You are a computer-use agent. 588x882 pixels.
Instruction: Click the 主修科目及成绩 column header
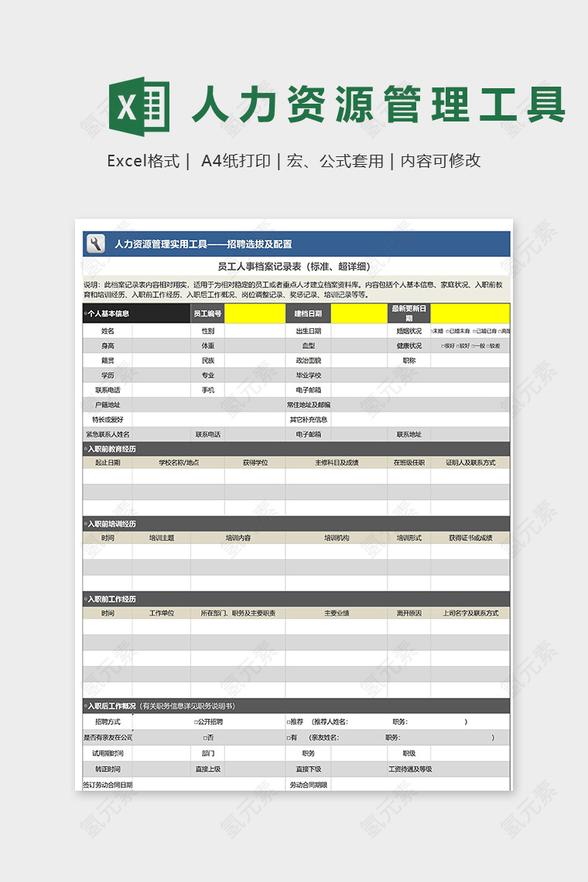pos(337,463)
